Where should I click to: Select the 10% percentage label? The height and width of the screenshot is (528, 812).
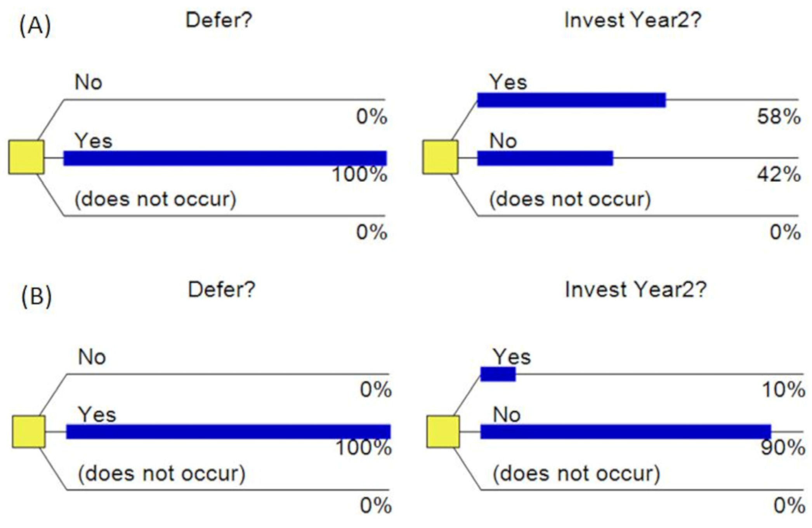pyautogui.click(x=783, y=389)
